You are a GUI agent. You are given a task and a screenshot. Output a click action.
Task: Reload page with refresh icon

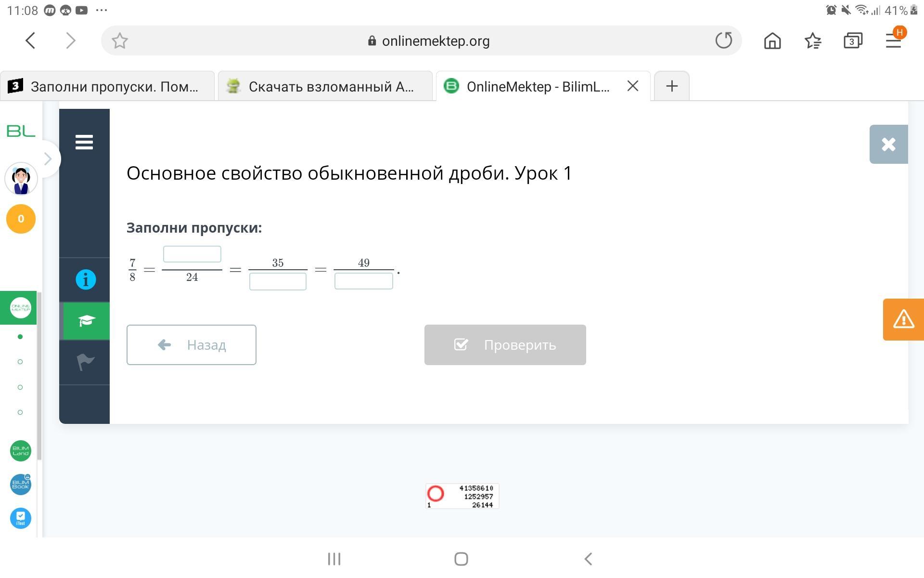(723, 40)
